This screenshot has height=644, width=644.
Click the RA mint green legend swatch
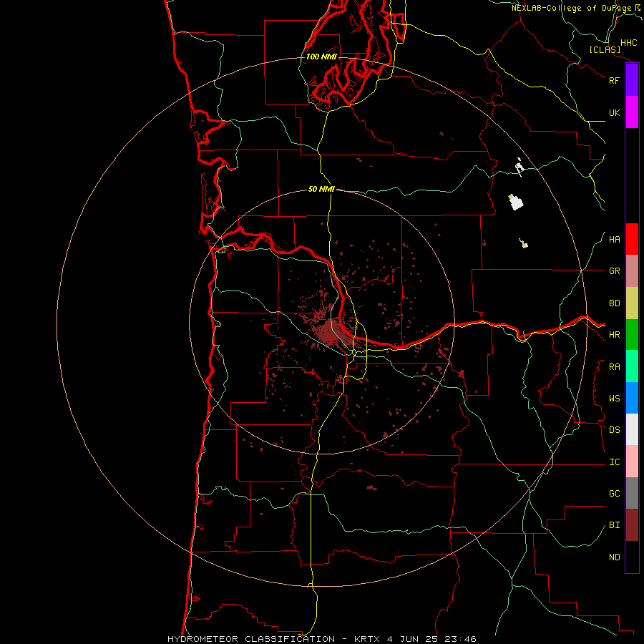click(x=632, y=366)
